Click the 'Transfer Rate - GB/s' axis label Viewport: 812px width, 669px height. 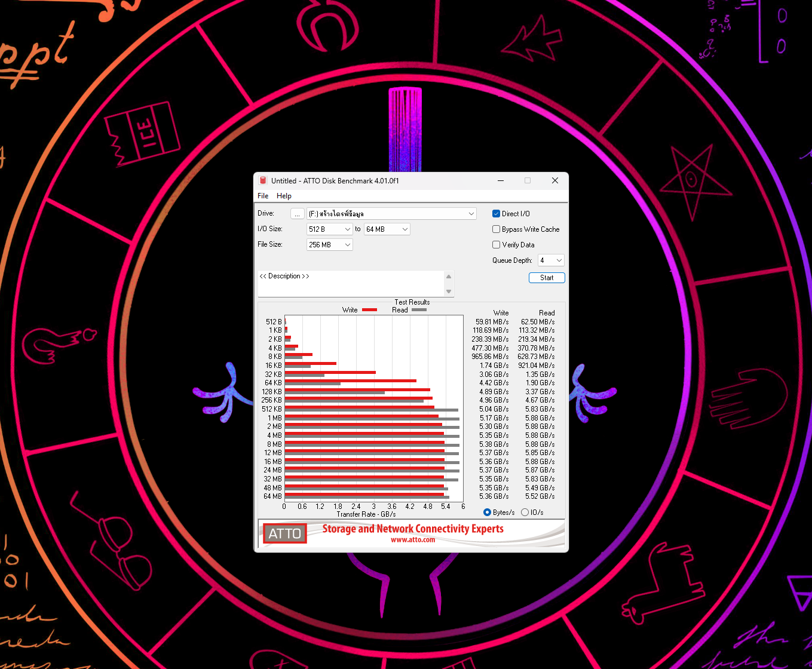[366, 514]
